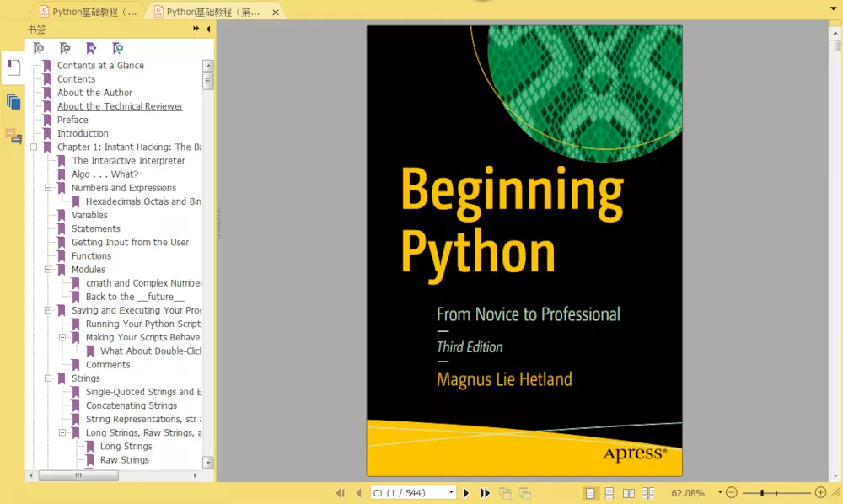This screenshot has height=504, width=843.
Task: Jump to the Introduction bookmark
Action: pyautogui.click(x=83, y=133)
